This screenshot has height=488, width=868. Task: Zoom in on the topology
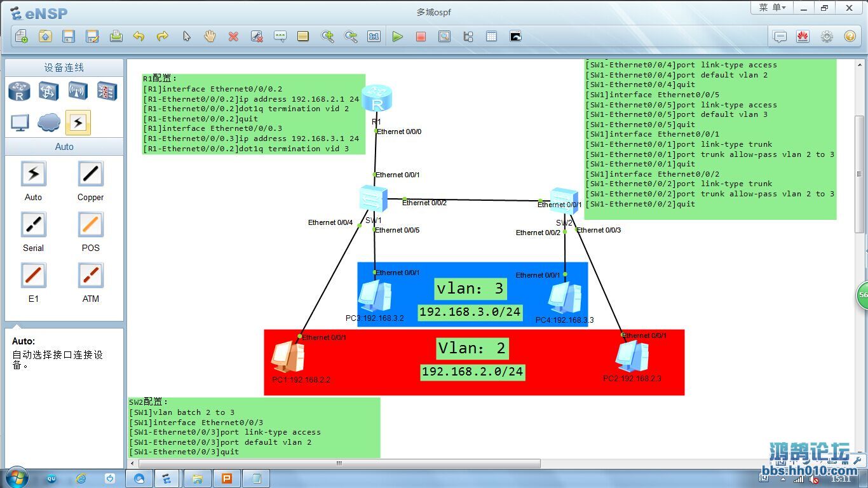pyautogui.click(x=327, y=36)
